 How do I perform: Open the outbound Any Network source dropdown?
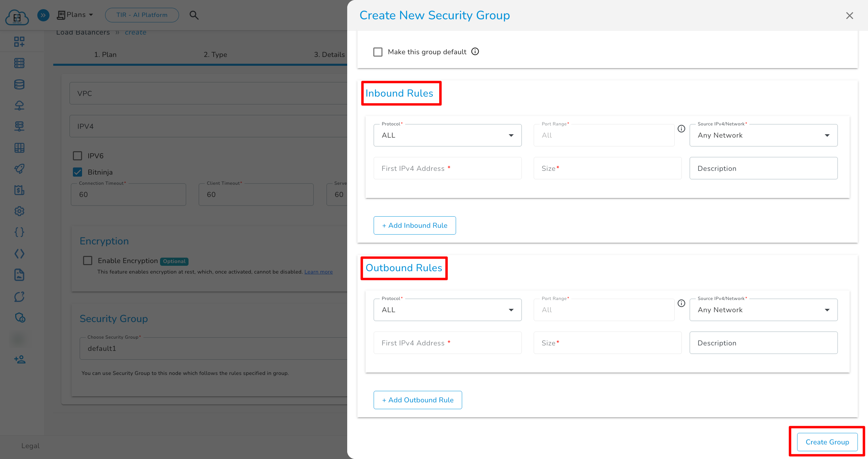coord(763,310)
